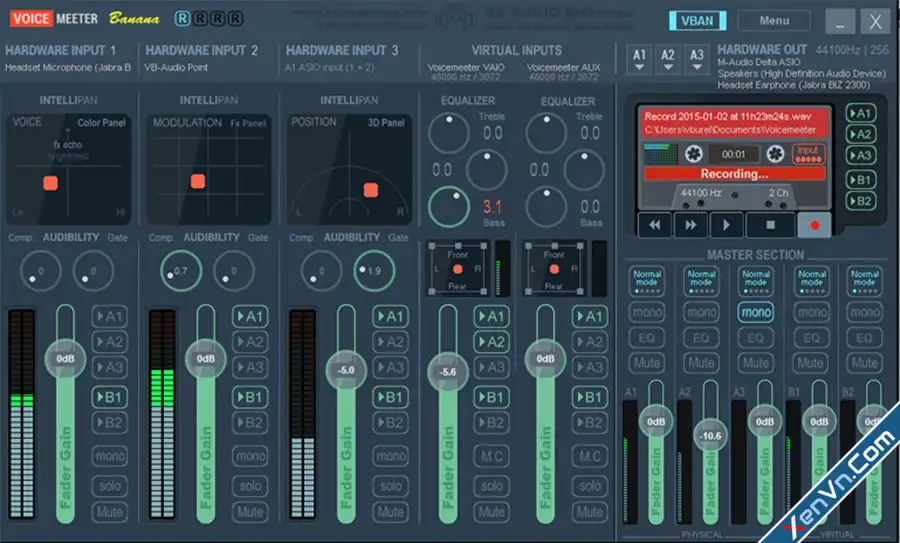
Task: Enable EQ on B1 master bus
Action: pos(812,338)
